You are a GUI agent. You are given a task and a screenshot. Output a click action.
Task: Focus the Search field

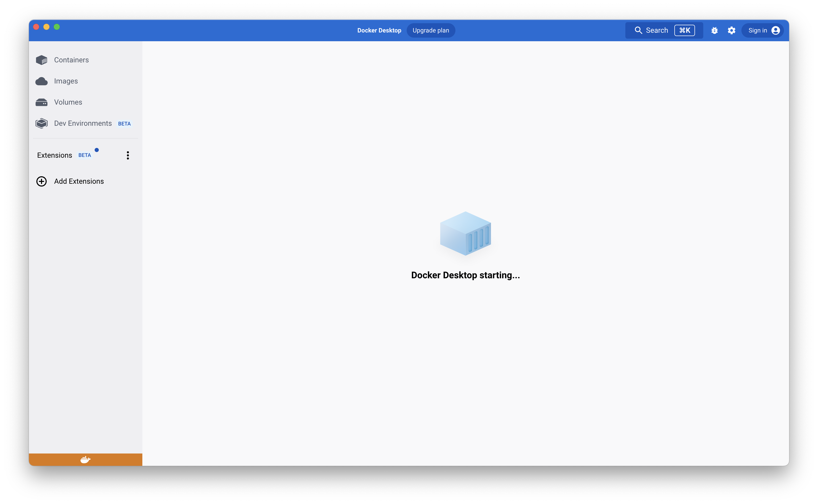657,30
